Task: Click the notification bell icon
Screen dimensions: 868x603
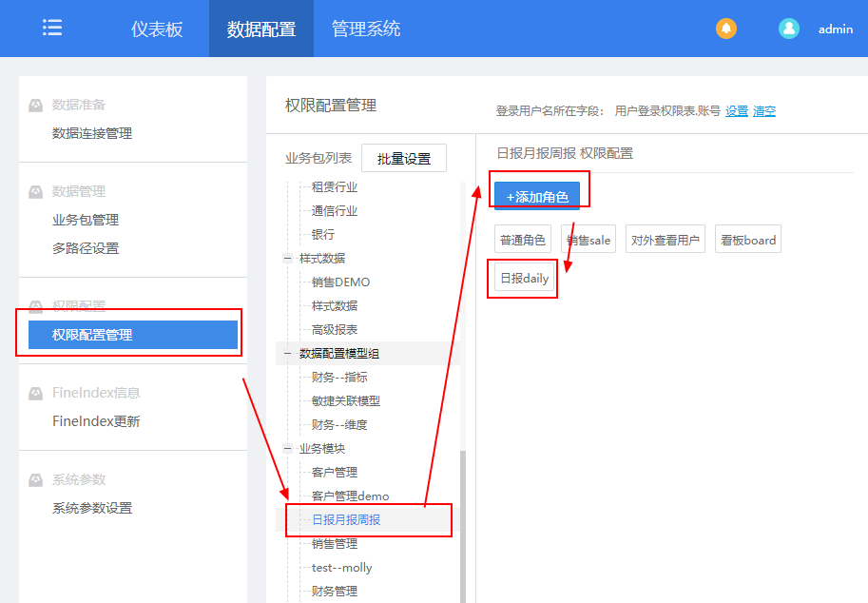Action: (x=725, y=29)
